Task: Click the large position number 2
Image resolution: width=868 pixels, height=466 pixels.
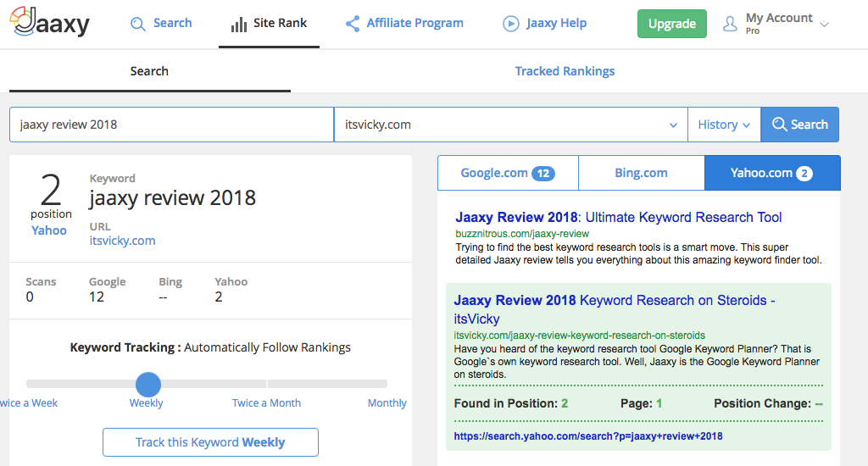Action: point(51,190)
